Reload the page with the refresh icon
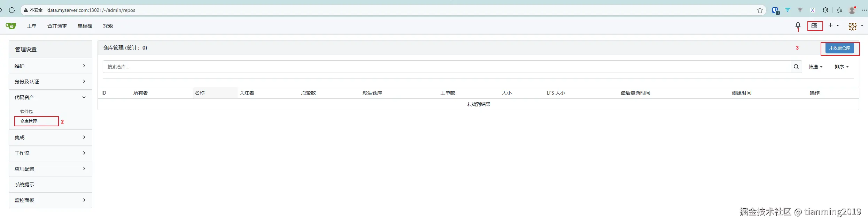The height and width of the screenshot is (224, 868). tap(12, 10)
